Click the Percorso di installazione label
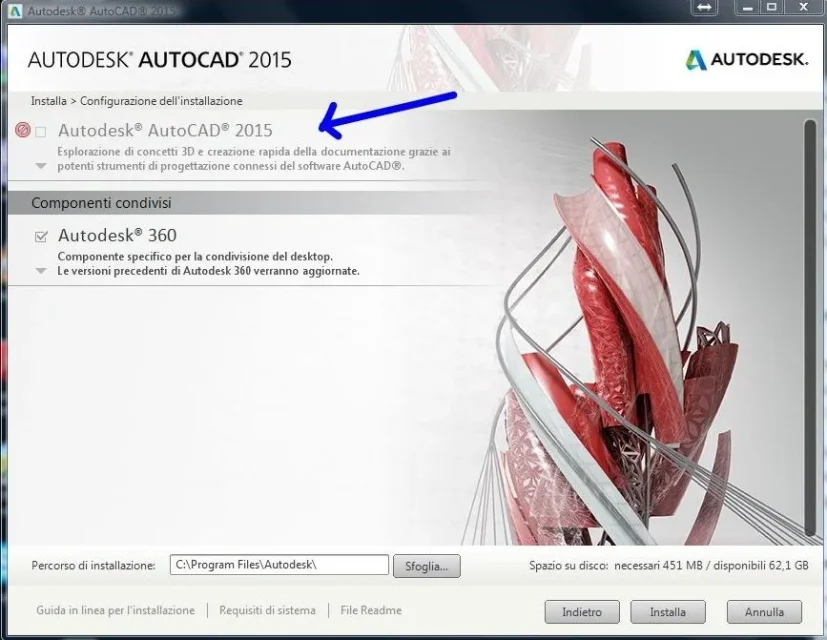 coord(93,566)
